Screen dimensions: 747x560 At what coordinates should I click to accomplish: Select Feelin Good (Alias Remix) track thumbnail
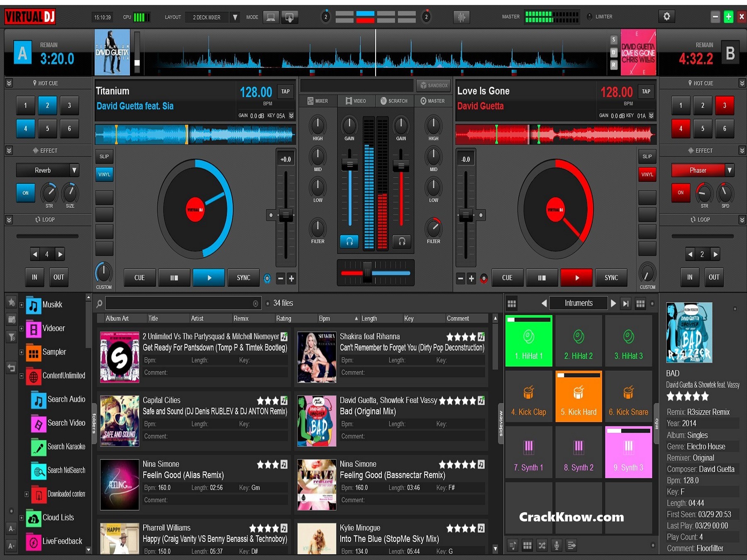pyautogui.click(x=120, y=484)
